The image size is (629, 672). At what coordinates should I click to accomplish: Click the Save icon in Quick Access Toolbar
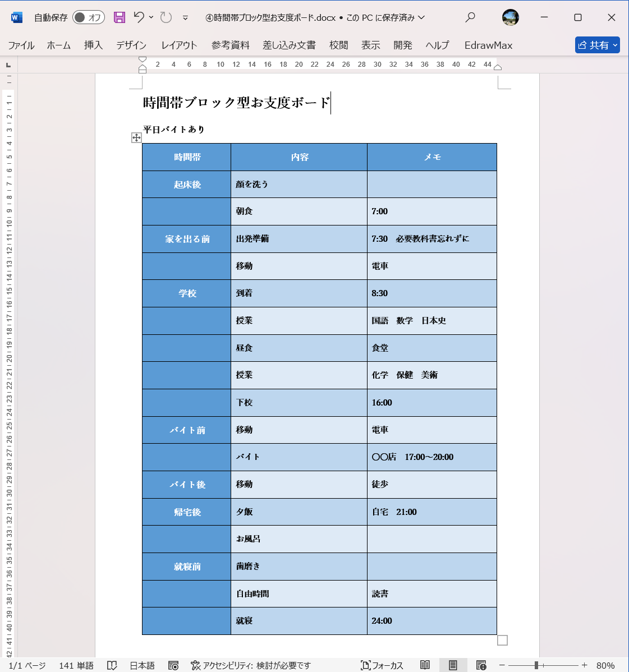(x=119, y=17)
